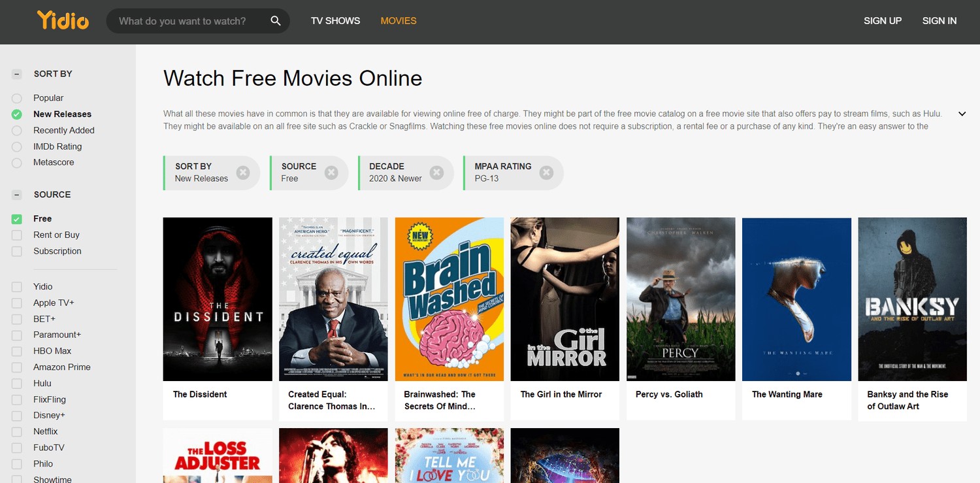Check the Hulu checkbox

click(x=17, y=384)
